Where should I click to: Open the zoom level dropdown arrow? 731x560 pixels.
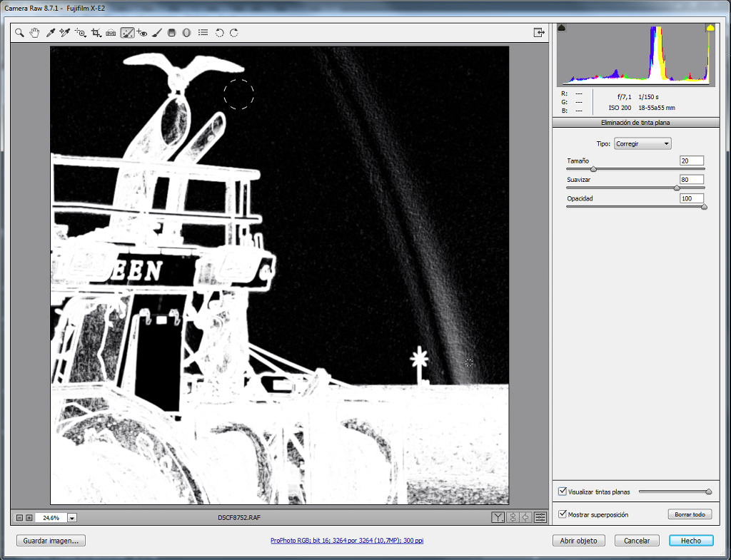click(x=72, y=518)
